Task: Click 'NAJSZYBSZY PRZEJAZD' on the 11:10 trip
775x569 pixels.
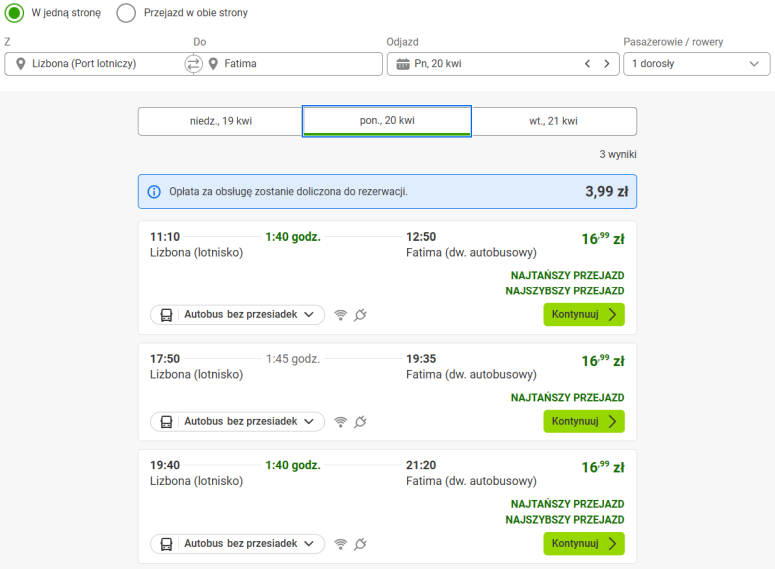Action: 564,291
